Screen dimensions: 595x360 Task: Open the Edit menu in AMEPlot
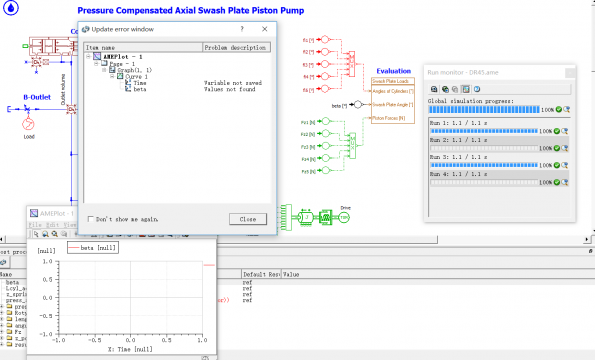point(52,225)
